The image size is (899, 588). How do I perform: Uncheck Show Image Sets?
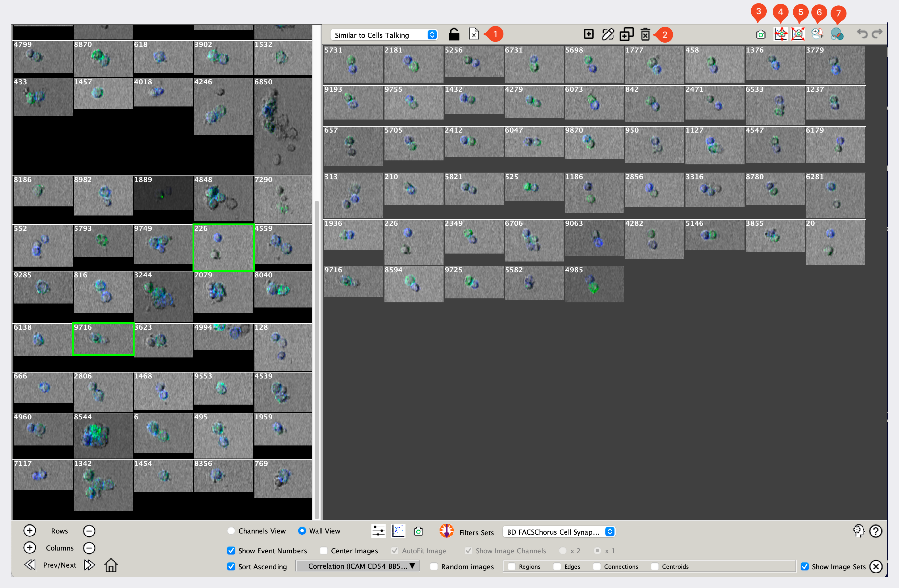click(x=804, y=566)
